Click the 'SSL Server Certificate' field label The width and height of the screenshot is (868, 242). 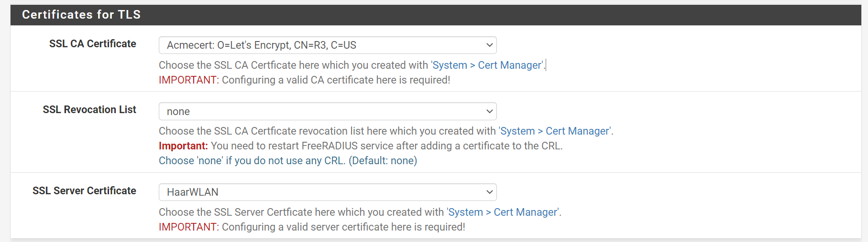[84, 190]
